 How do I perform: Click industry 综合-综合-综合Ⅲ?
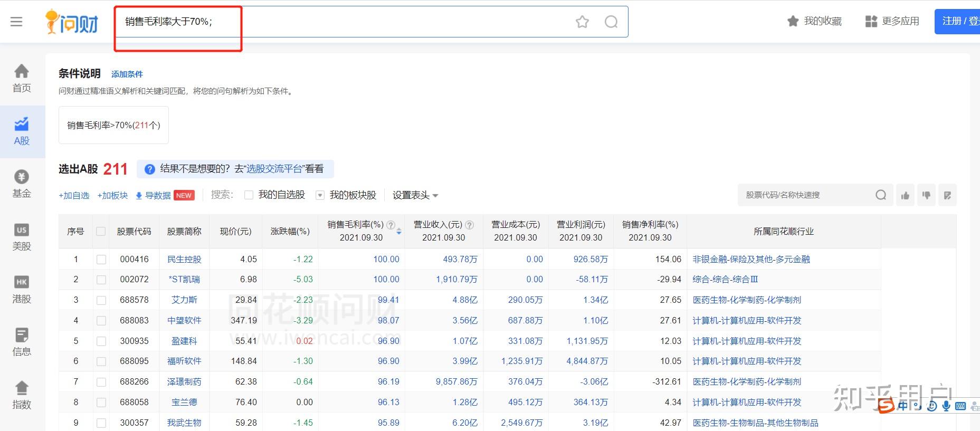[x=725, y=280]
